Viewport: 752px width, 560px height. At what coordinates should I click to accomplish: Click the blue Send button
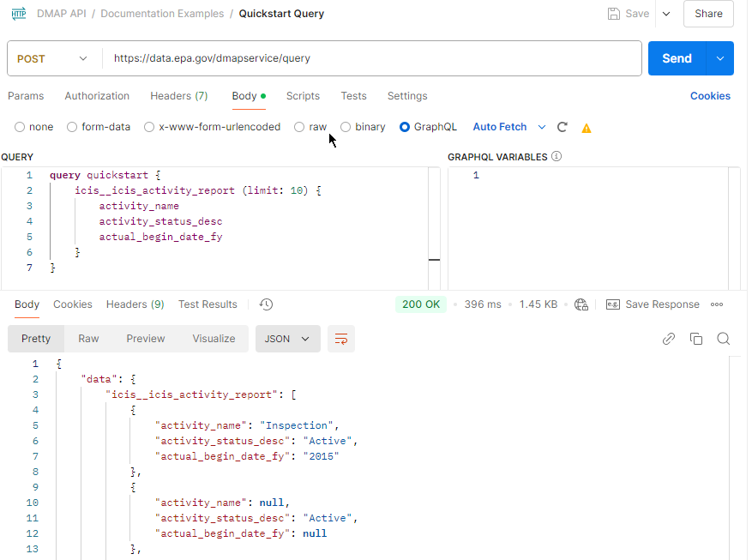coord(677,58)
